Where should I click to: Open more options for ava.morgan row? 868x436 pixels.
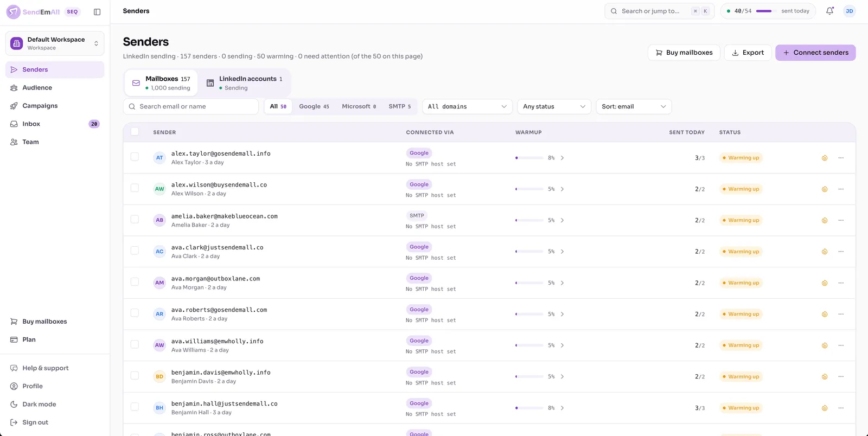pyautogui.click(x=841, y=283)
